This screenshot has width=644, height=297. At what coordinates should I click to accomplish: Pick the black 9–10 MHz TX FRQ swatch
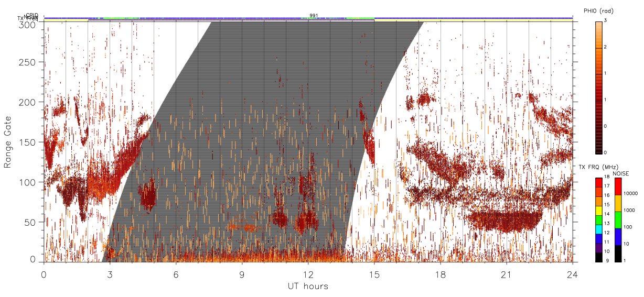[598, 257]
